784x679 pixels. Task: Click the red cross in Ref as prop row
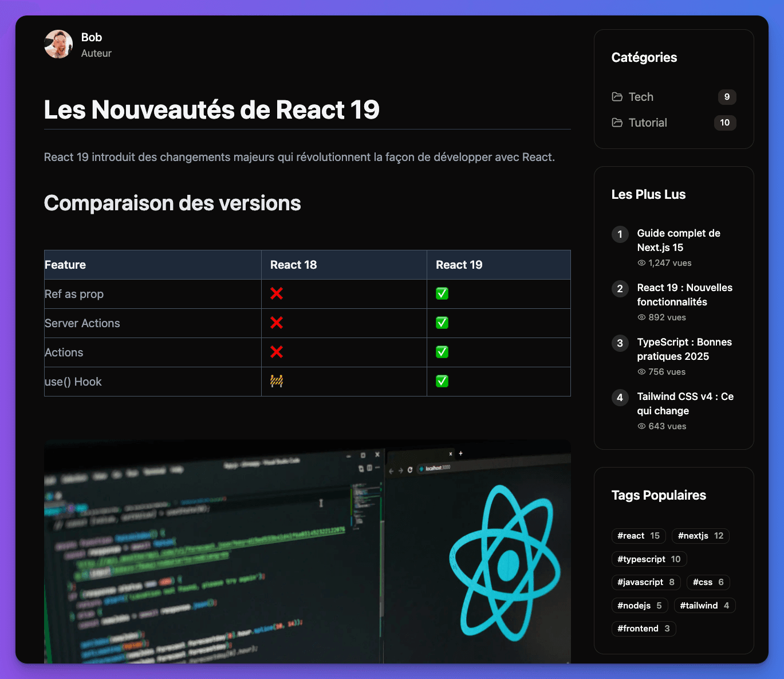[x=277, y=294]
